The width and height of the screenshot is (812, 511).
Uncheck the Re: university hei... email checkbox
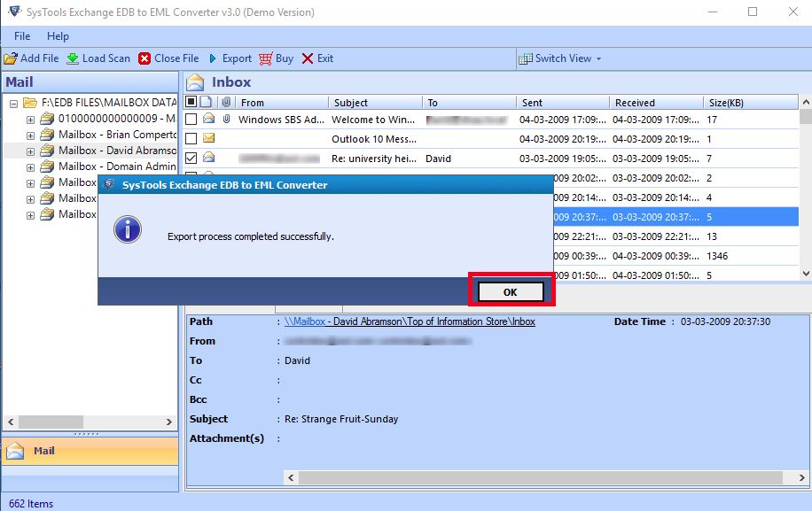coord(191,159)
